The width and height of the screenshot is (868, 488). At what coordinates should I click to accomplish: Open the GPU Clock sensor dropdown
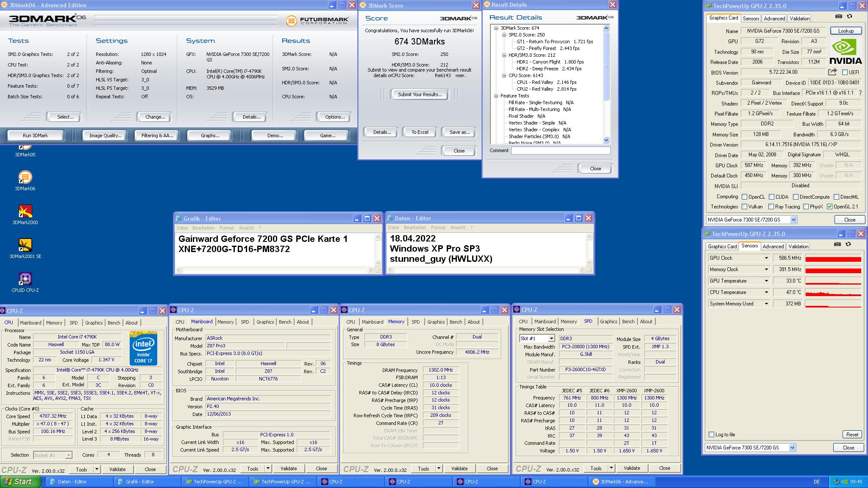pyautogui.click(x=766, y=258)
